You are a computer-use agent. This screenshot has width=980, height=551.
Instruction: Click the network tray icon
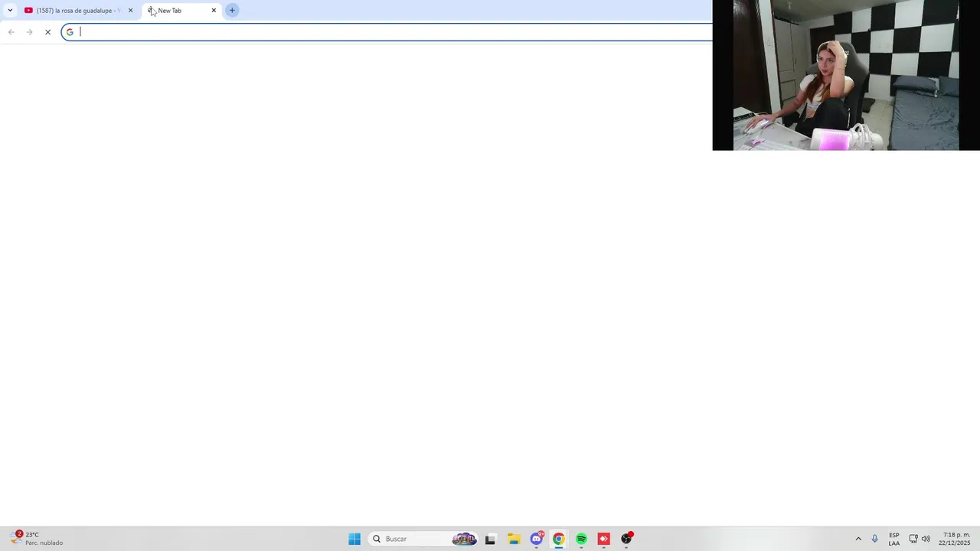913,539
